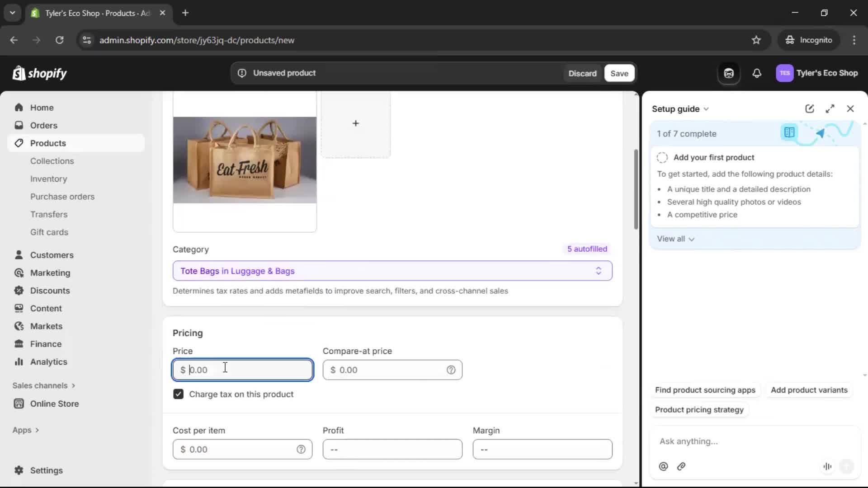
Task: Expand the setup guide to full screen
Action: coord(830,108)
